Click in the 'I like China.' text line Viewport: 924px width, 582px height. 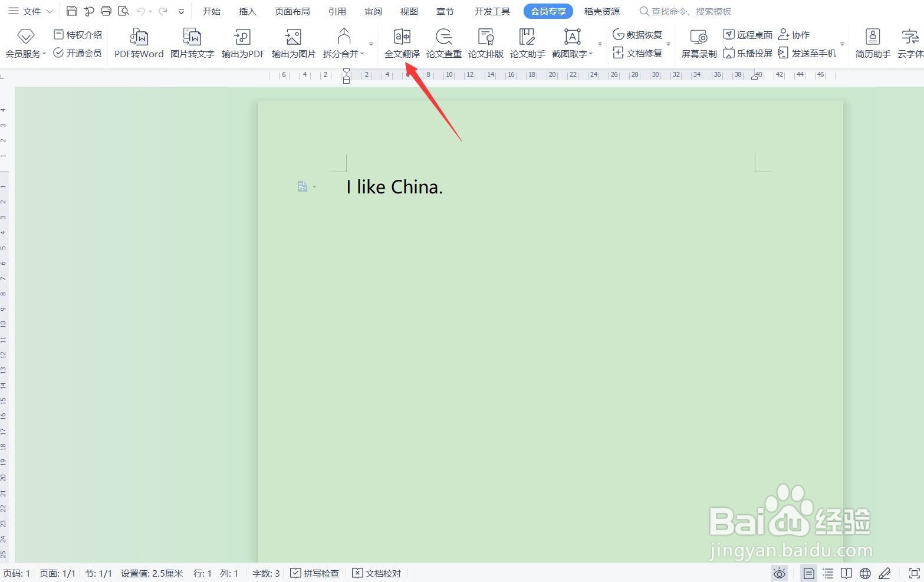pyautogui.click(x=394, y=187)
